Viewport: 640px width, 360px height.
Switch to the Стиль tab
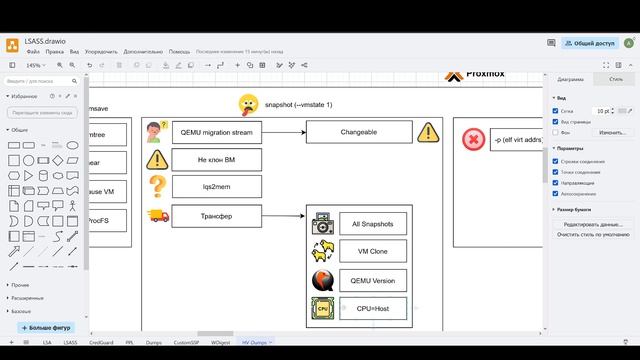pos(616,79)
